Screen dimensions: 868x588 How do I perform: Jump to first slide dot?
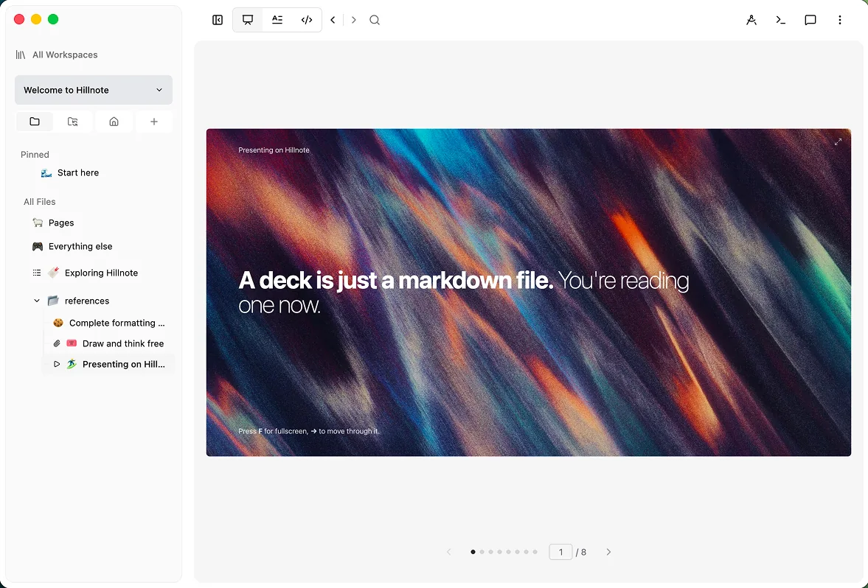tap(473, 552)
